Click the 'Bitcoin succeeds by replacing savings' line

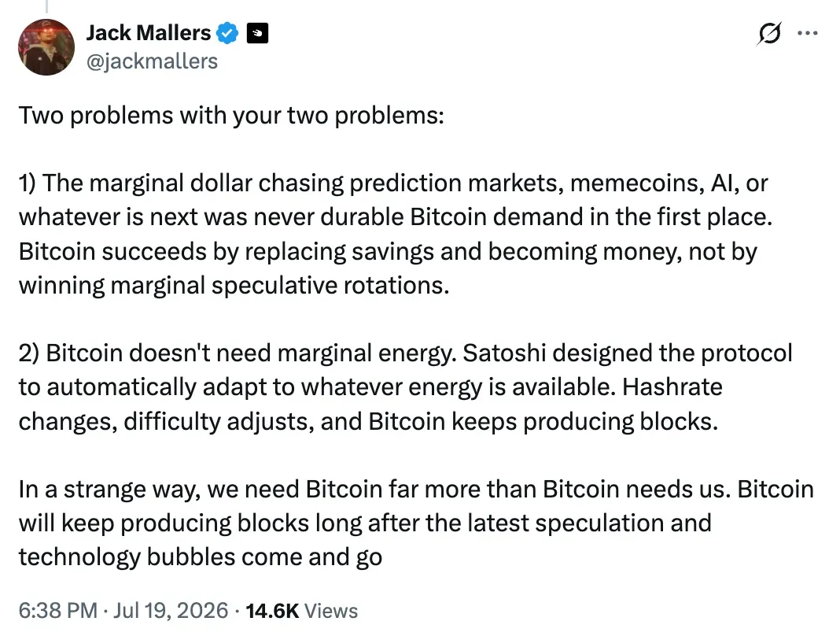388,252
